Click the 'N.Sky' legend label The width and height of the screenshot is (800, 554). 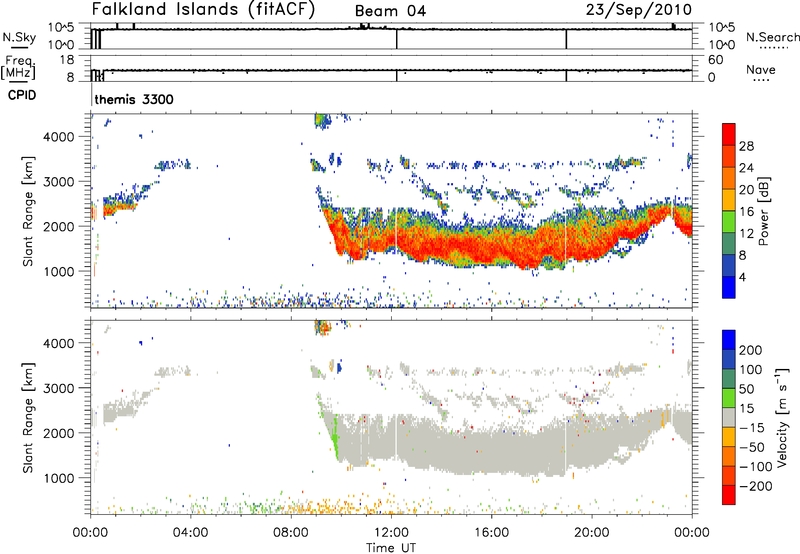pos(19,37)
